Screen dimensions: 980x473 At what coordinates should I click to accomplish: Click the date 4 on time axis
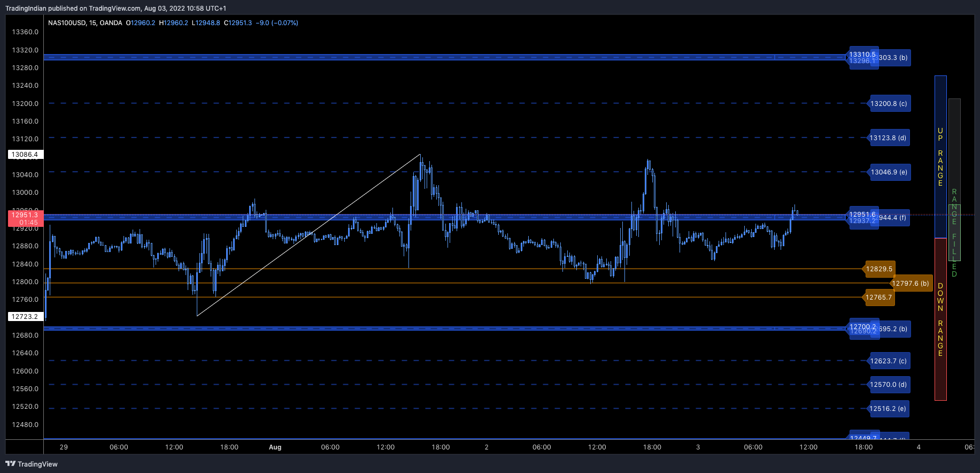[x=919, y=447]
